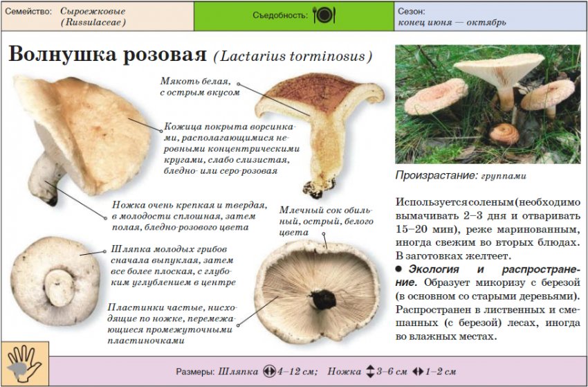The image size is (588, 387).
Task: Click the Съедобность label
Action: point(280,15)
